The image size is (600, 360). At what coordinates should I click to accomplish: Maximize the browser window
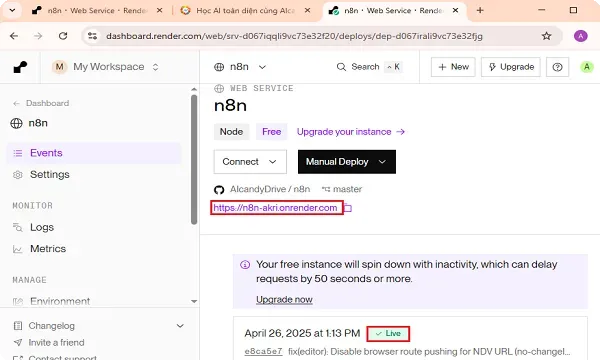(x=573, y=10)
